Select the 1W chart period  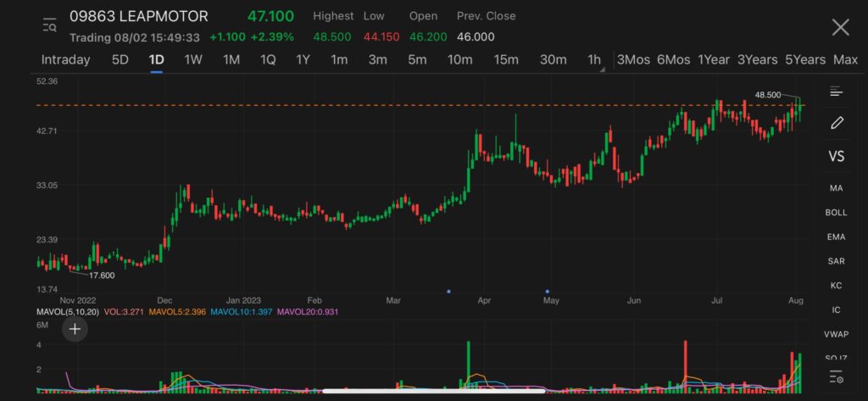(193, 60)
